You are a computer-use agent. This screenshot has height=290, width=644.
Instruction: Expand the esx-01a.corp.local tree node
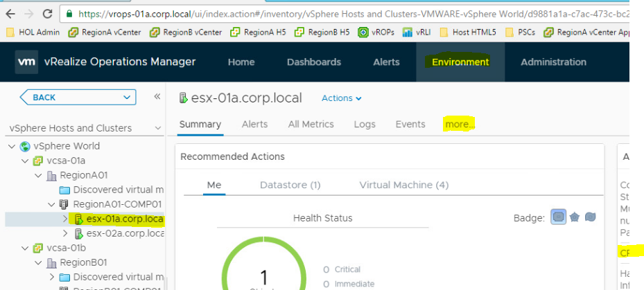(x=65, y=219)
